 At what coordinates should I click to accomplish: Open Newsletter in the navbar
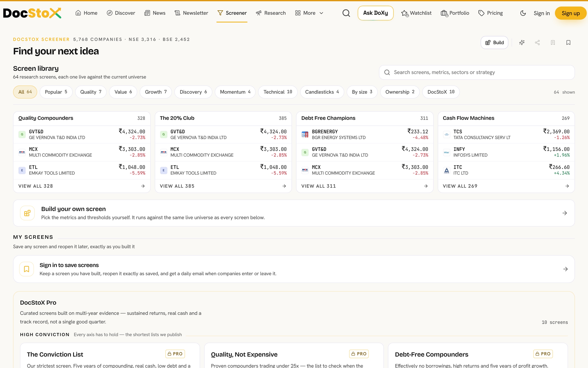point(191,13)
